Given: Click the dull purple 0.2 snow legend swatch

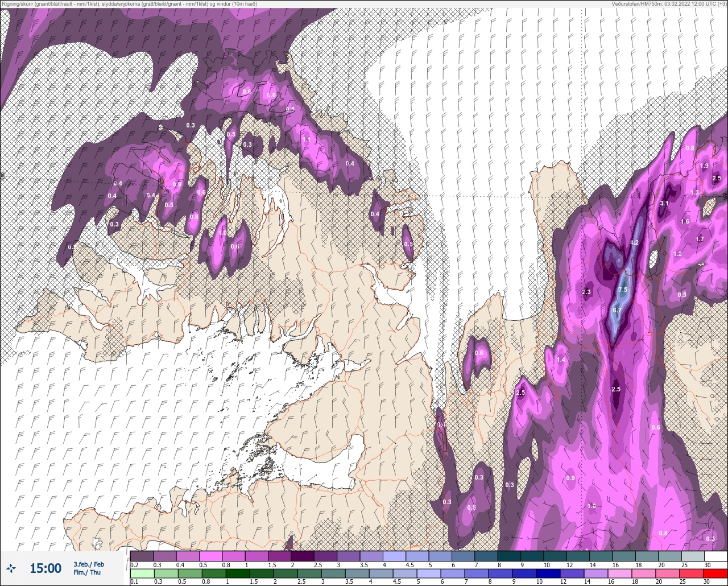Looking at the screenshot, I should [x=141, y=556].
